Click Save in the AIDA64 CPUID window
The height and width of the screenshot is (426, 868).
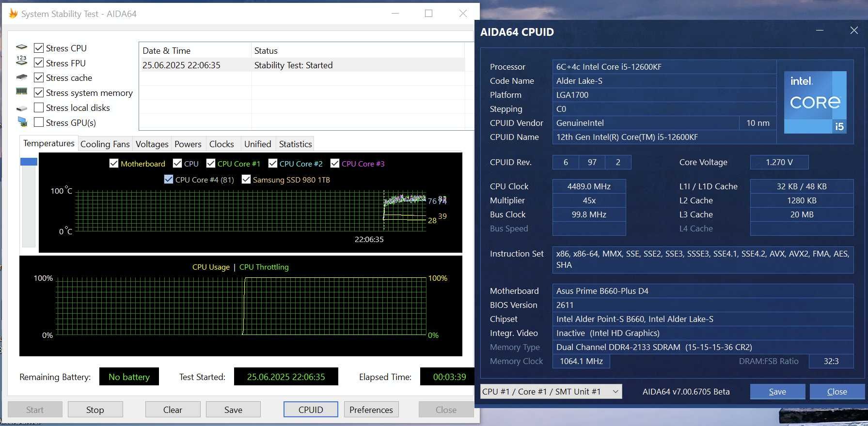click(777, 392)
